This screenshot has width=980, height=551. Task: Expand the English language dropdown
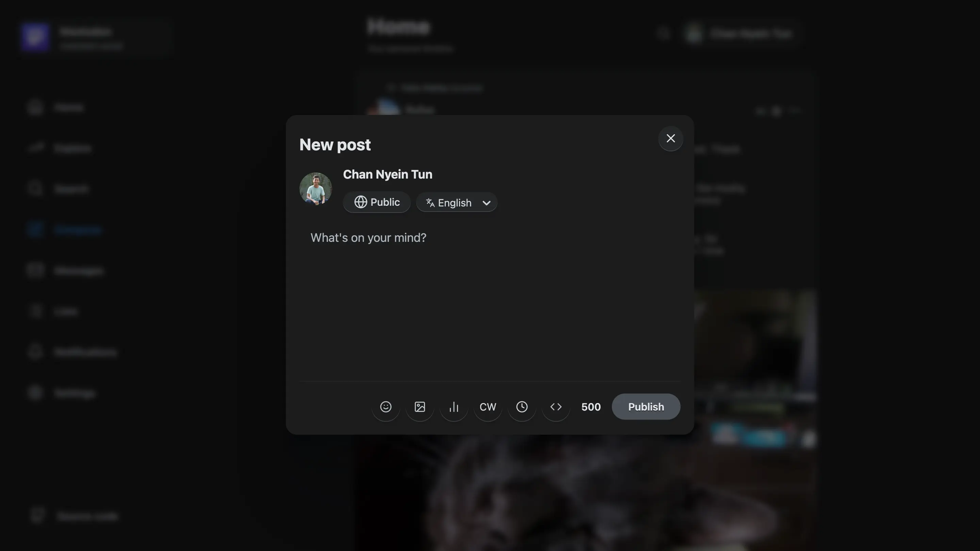pos(457,203)
